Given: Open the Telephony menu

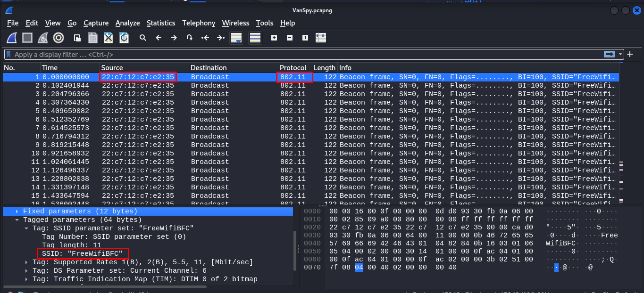Looking at the screenshot, I should [x=199, y=23].
